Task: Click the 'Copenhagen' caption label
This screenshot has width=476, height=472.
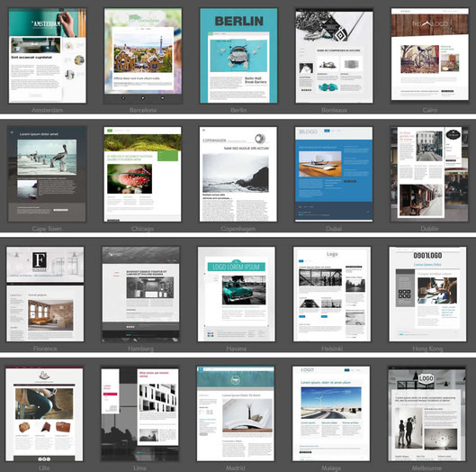Action: point(238,229)
